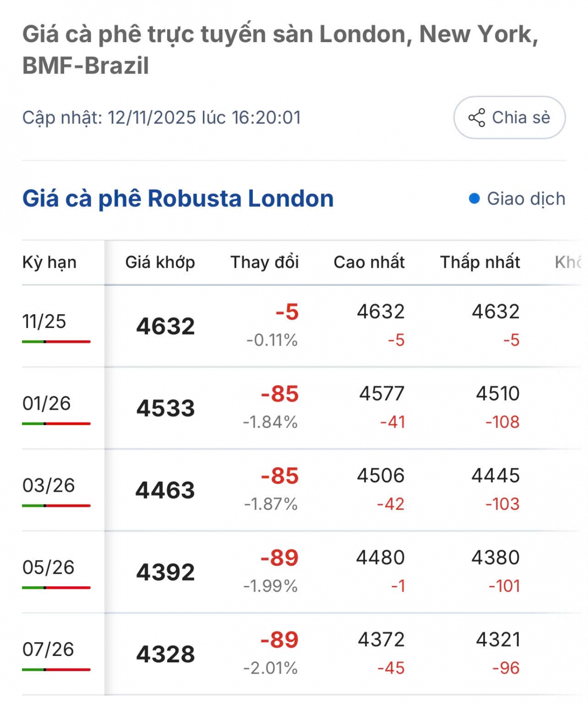
Task: Click the Cập nhật timestamp text
Action: pos(162,118)
